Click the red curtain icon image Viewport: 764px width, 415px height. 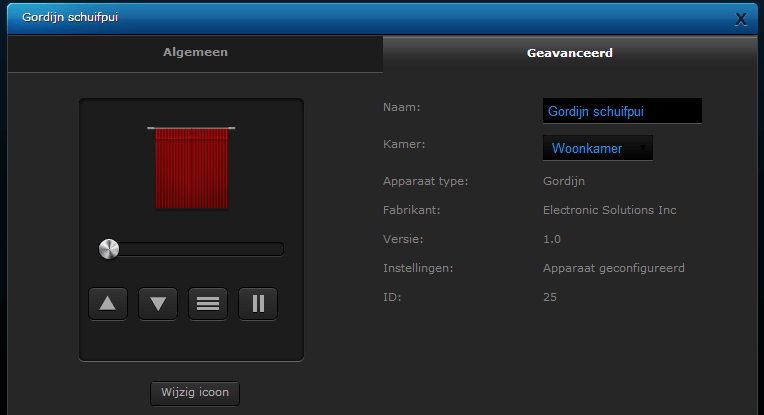pos(191,168)
